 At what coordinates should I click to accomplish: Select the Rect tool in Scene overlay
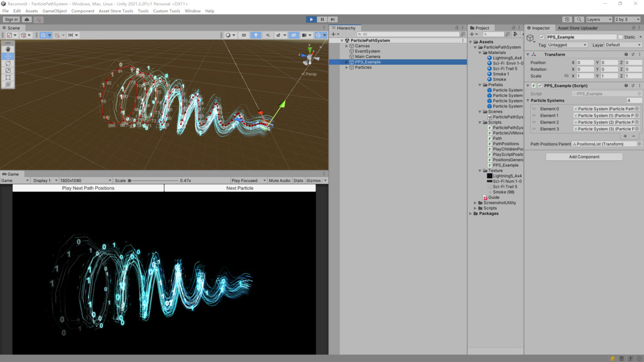click(8, 77)
